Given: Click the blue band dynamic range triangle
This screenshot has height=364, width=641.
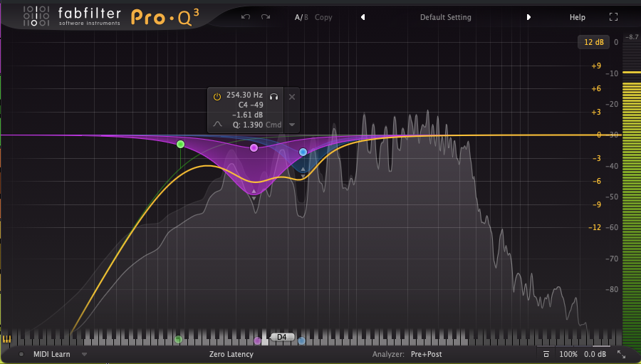Looking at the screenshot, I should click(x=303, y=169).
